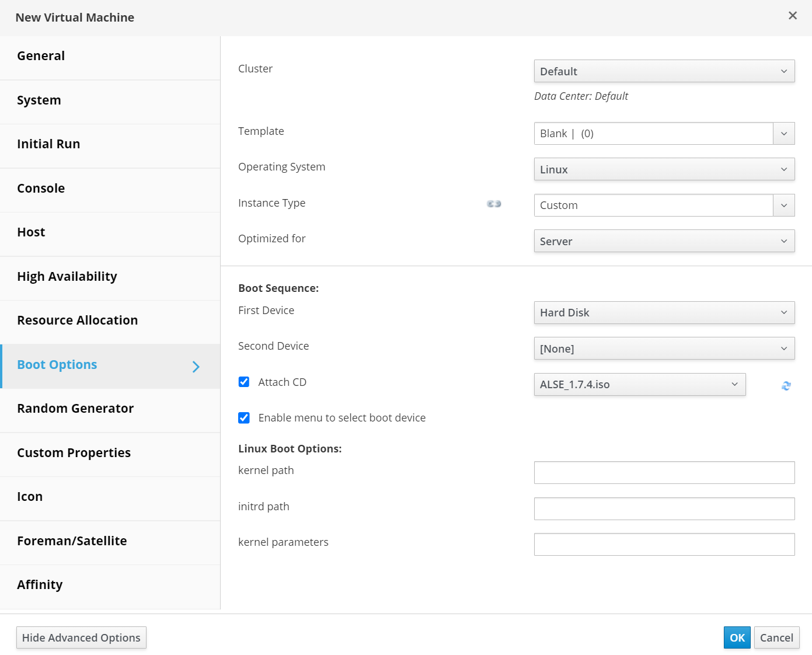Disable menu to select boot device
The image size is (812, 655).
pyautogui.click(x=244, y=418)
